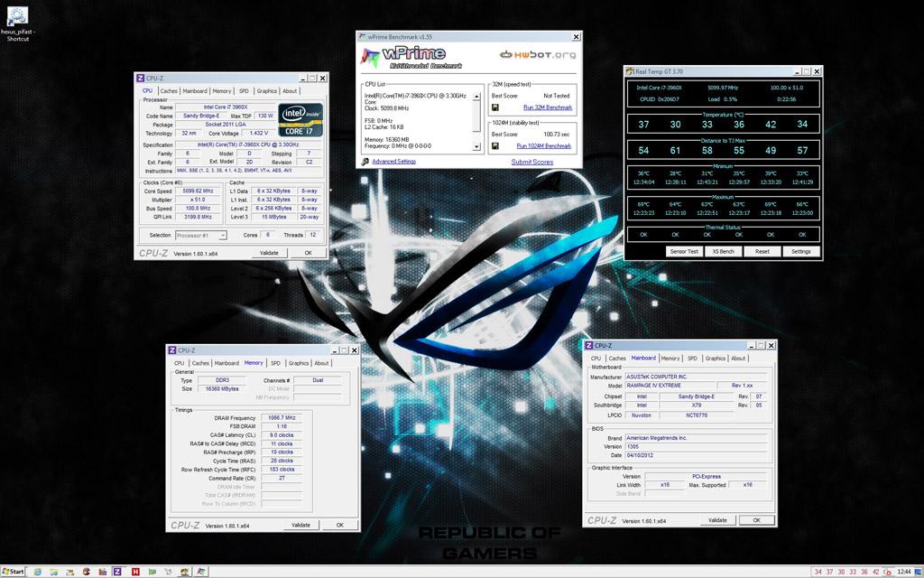Click the Memory Size value 16360 MBytes
The image size is (924, 578).
point(222,389)
